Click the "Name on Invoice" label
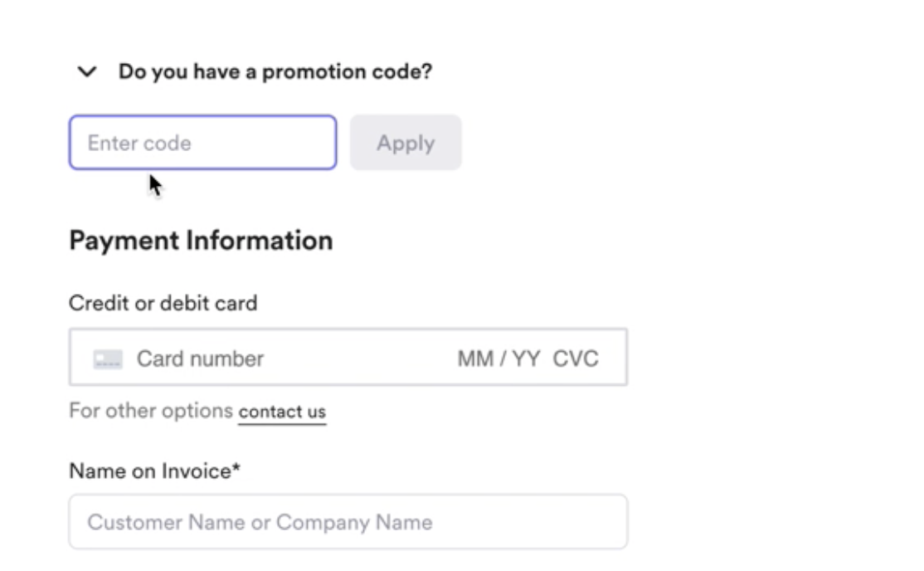Image resolution: width=924 pixels, height=571 pixels. [x=150, y=471]
